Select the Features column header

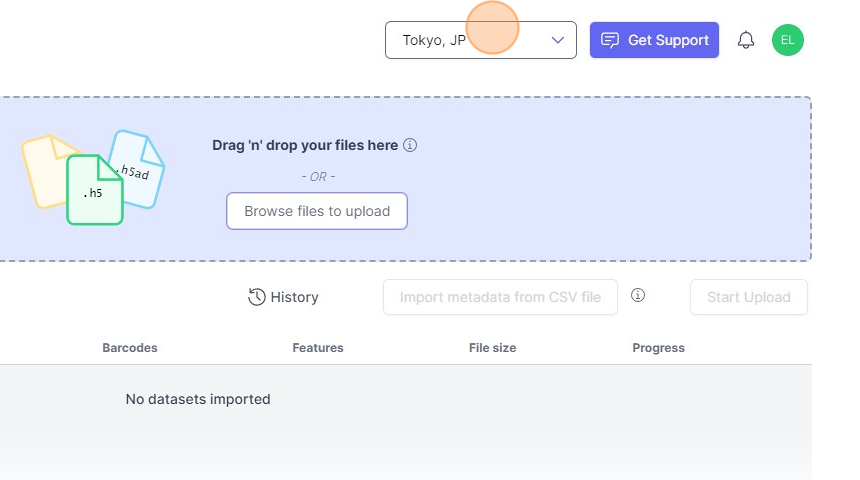318,348
